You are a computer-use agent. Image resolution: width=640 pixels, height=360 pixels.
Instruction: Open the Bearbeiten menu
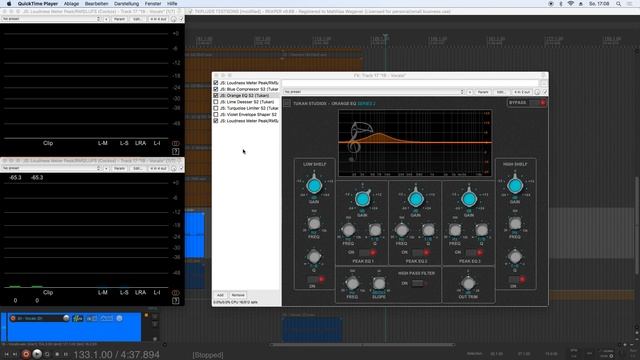(x=96, y=4)
